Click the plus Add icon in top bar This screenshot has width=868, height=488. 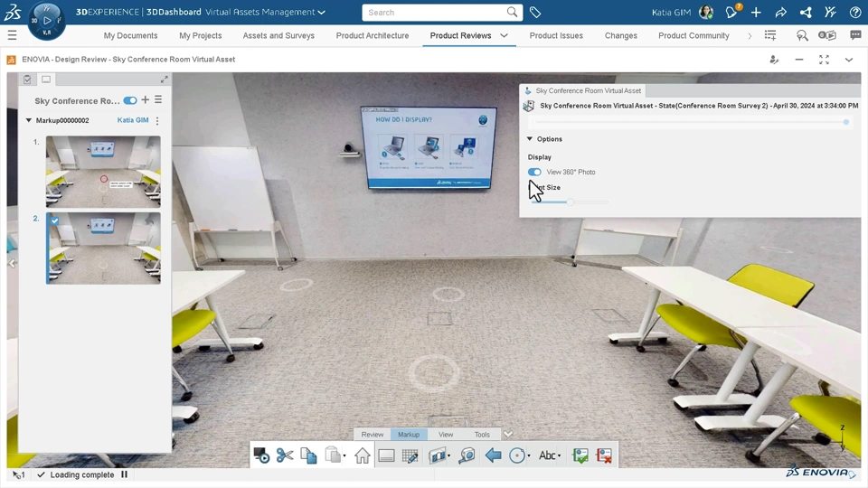(x=756, y=12)
